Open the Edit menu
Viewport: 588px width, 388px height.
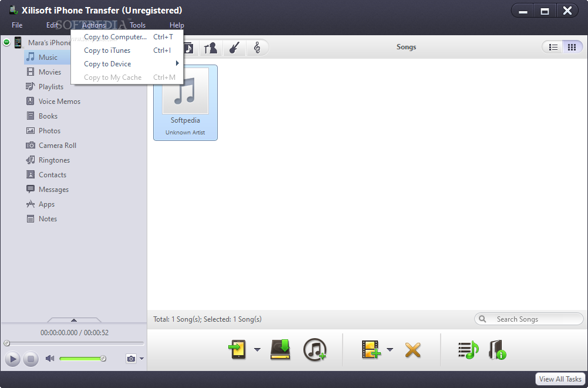[52, 25]
